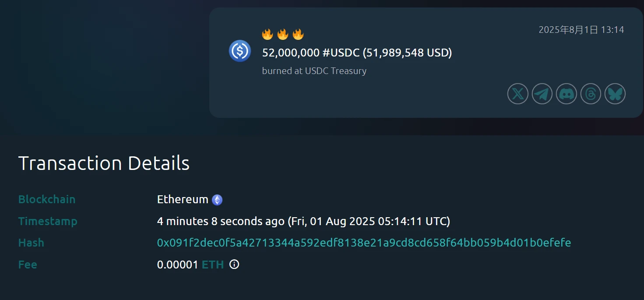Share the transaction on X

[517, 94]
